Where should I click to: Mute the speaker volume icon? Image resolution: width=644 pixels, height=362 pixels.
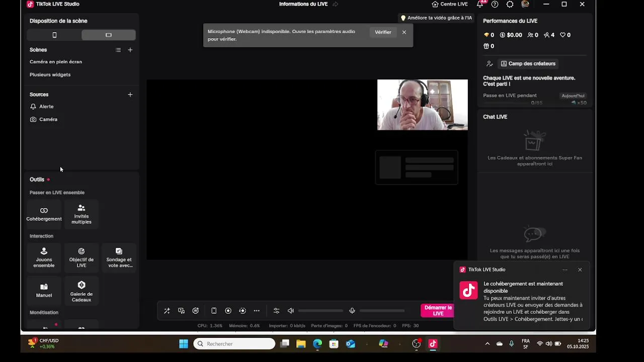tap(291, 311)
